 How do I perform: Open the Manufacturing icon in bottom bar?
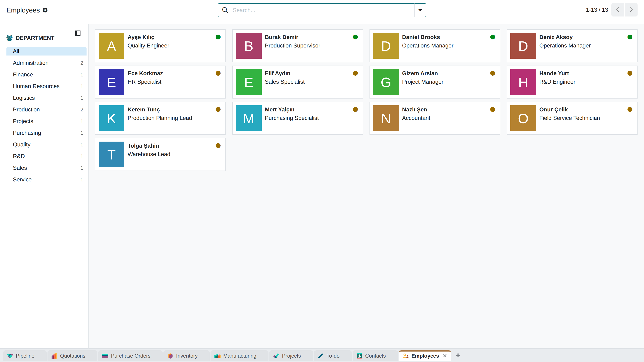217,356
